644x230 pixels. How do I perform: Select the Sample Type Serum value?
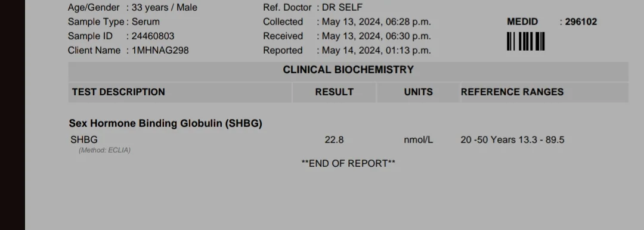146,22
